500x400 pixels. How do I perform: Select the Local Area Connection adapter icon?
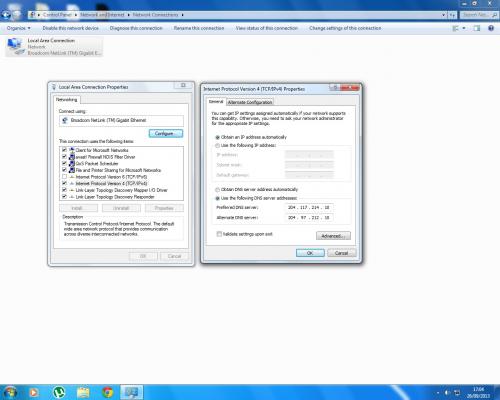coord(15,46)
